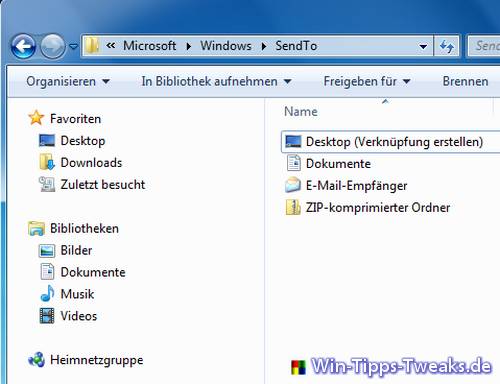Expand the address bar history dropdown
This screenshot has height=384, width=500.
tap(423, 46)
